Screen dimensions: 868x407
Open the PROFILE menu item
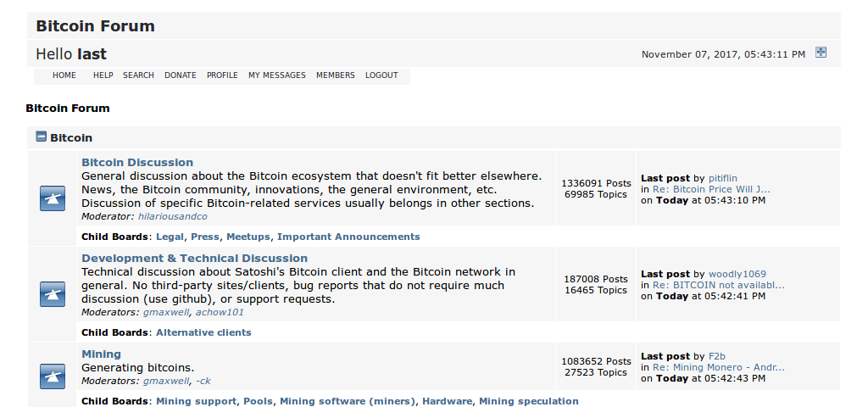tap(223, 75)
